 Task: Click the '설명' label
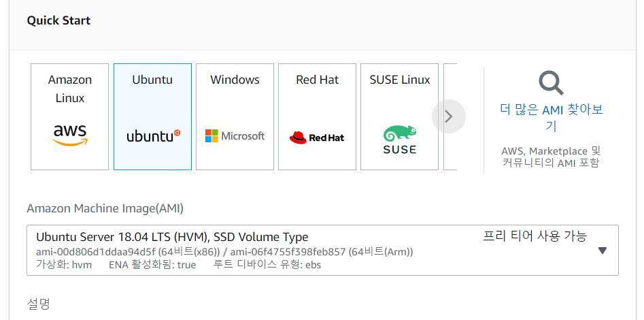[x=39, y=304]
